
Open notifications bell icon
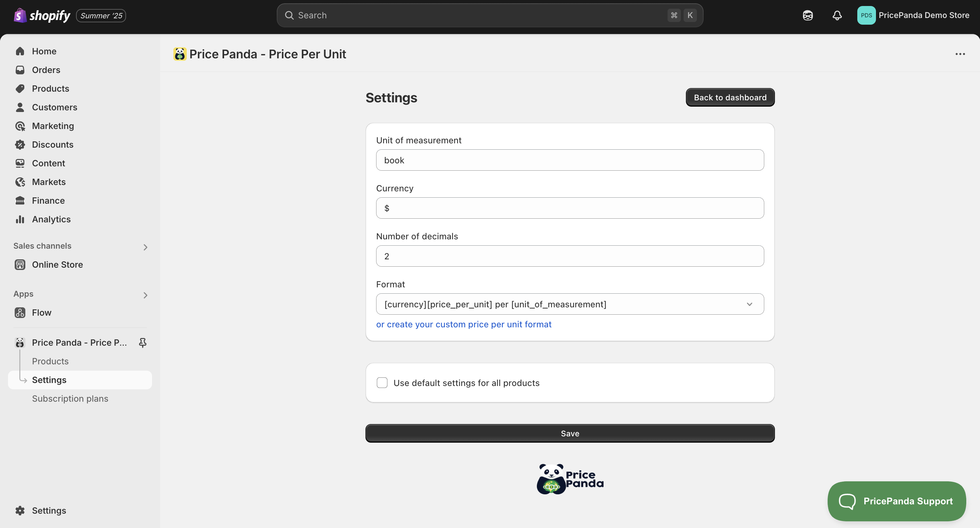[x=837, y=15]
